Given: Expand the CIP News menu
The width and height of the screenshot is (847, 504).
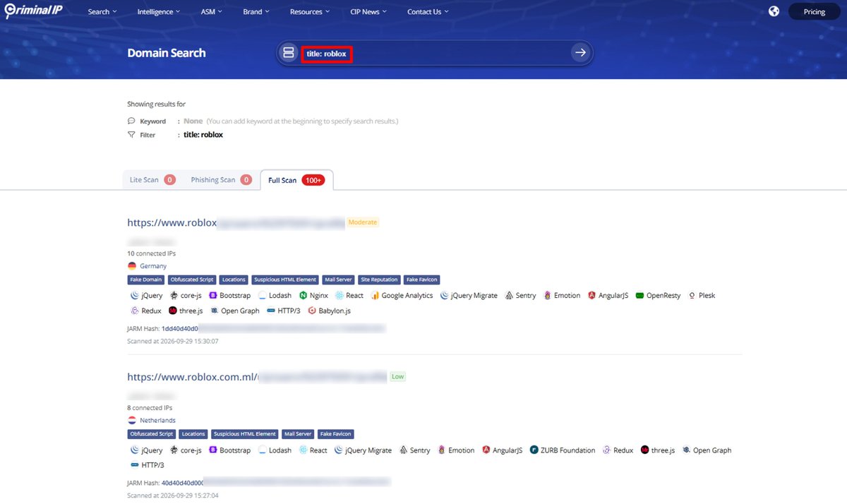Looking at the screenshot, I should tap(368, 11).
